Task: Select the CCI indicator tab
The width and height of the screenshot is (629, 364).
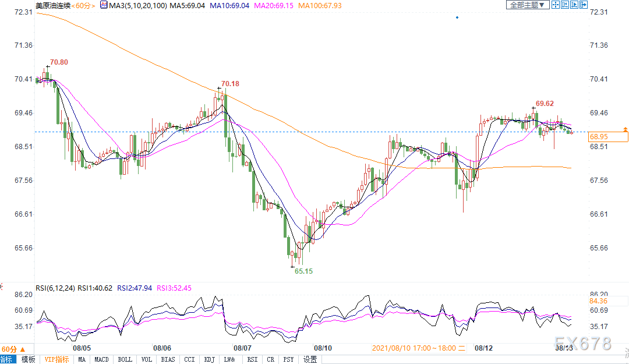Action: (189, 359)
